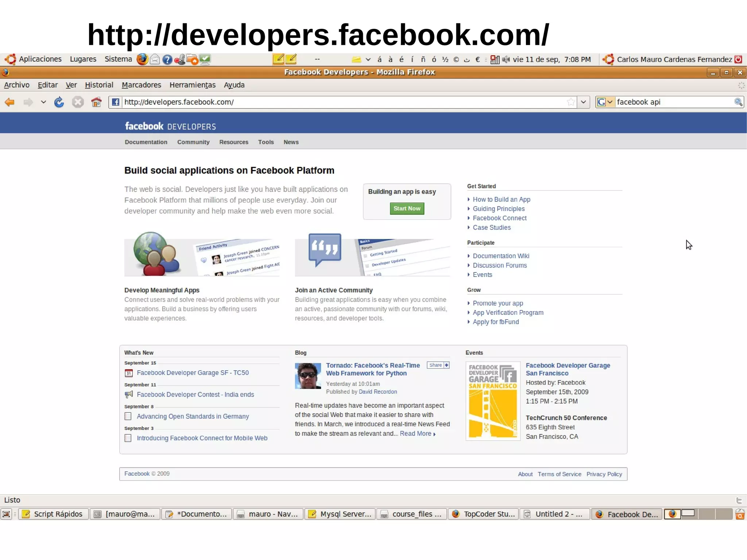Switch to the TopCoder Stu... taskbar window
This screenshot has width=747, height=560.
point(483,514)
